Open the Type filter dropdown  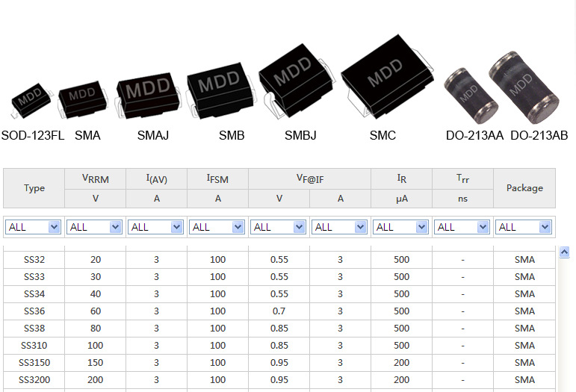coord(33,227)
